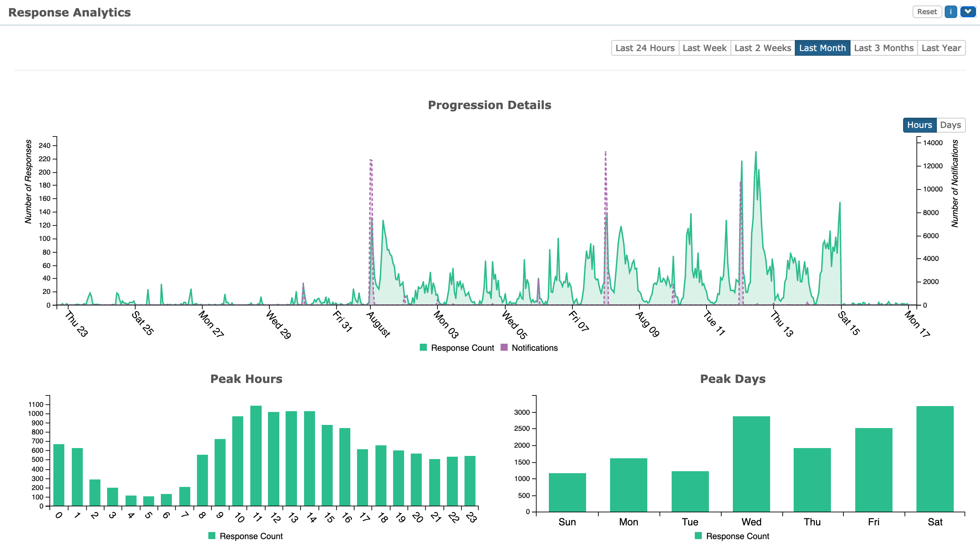Screen dimensions: 980x554
Task: Open the info tooltip icon
Action: [x=951, y=11]
